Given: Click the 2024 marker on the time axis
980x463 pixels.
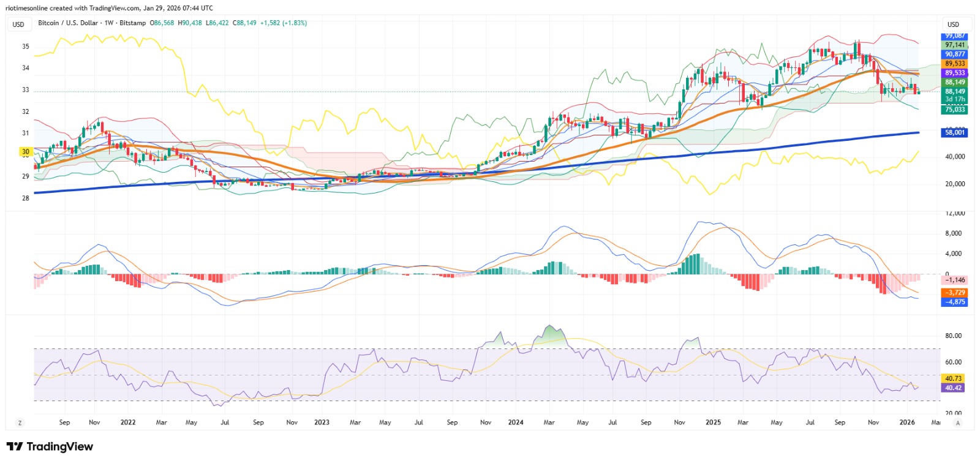Looking at the screenshot, I should 516,423.
